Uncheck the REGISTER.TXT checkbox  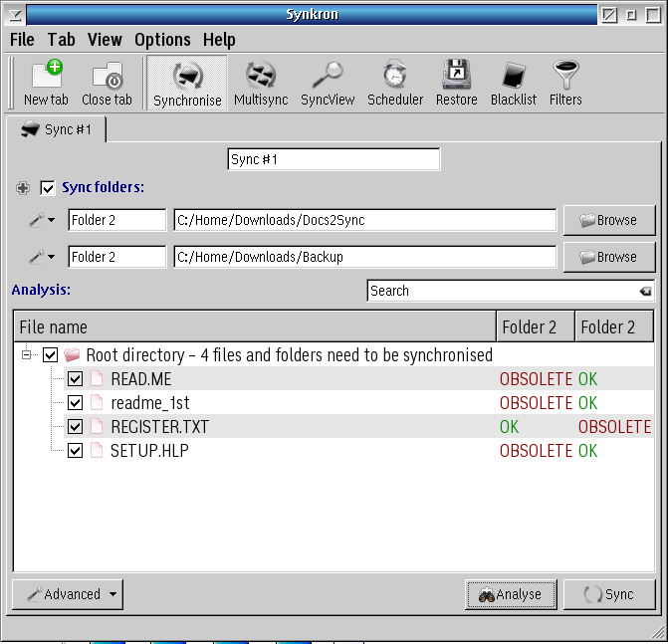pyautogui.click(x=75, y=426)
